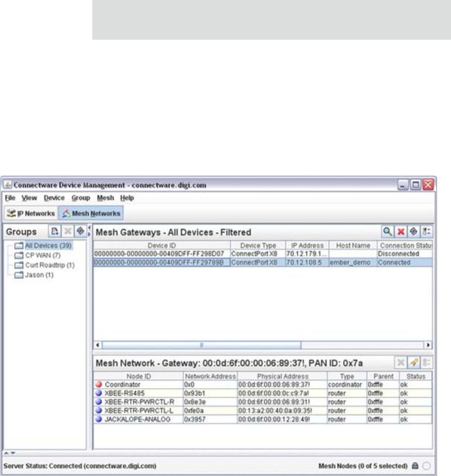451x476 pixels.
Task: Open the Help menu
Action: 127,198
